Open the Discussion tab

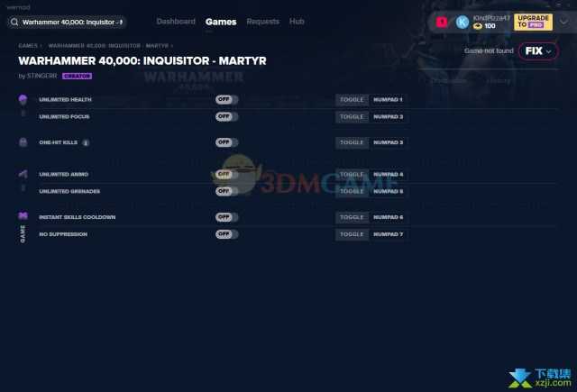click(x=448, y=81)
